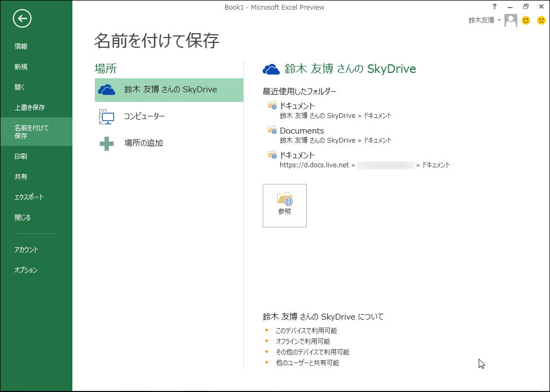Click the folder icon beside Documents entry
Image resolution: width=550 pixels, height=392 pixels.
tap(271, 130)
